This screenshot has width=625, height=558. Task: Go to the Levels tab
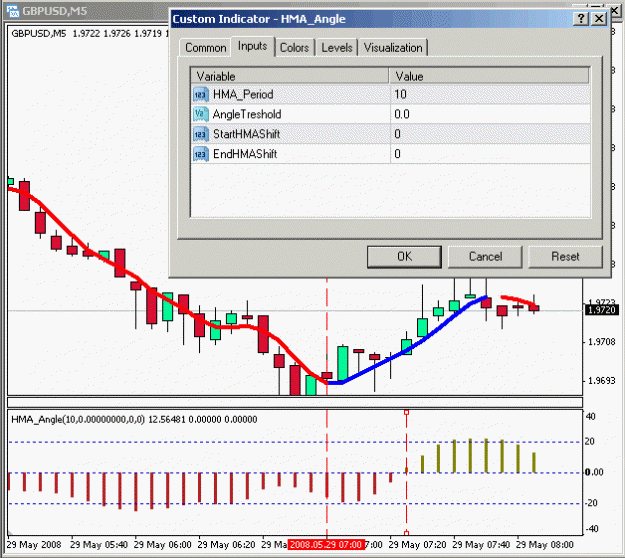pyautogui.click(x=337, y=48)
